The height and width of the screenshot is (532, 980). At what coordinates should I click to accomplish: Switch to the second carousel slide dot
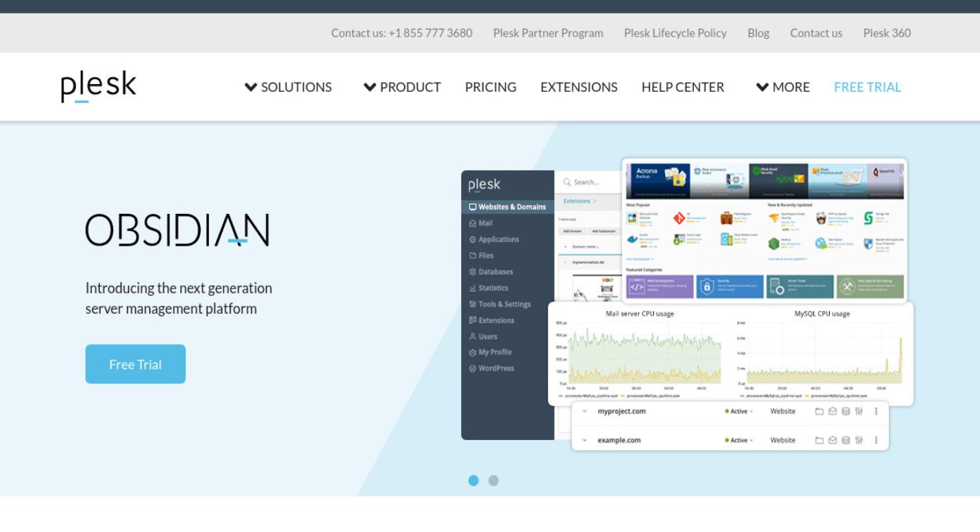point(494,480)
